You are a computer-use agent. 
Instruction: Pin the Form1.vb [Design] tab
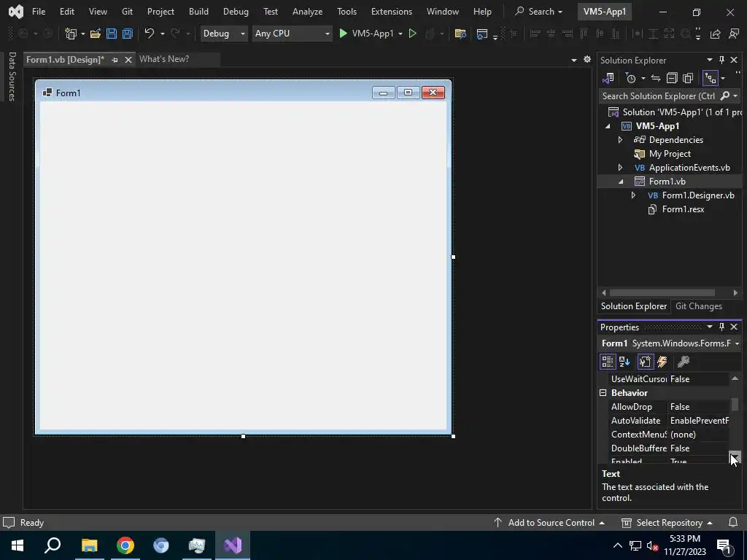(x=115, y=60)
